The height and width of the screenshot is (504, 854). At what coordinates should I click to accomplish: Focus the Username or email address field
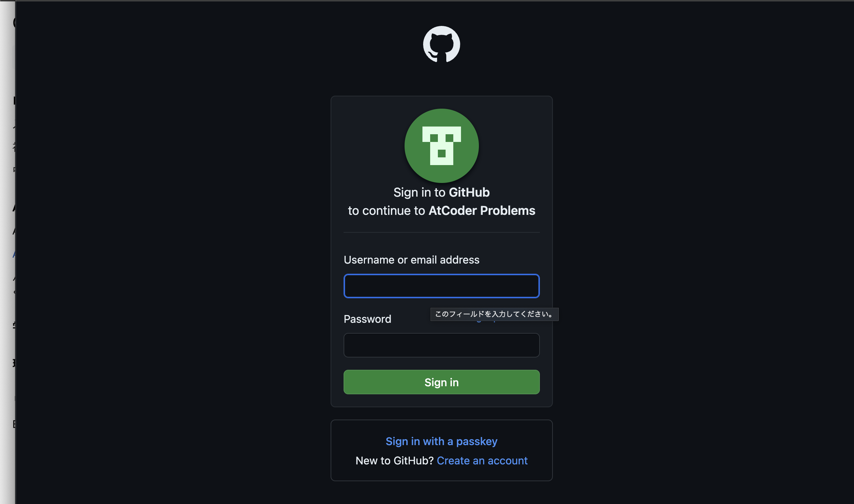pyautogui.click(x=441, y=286)
